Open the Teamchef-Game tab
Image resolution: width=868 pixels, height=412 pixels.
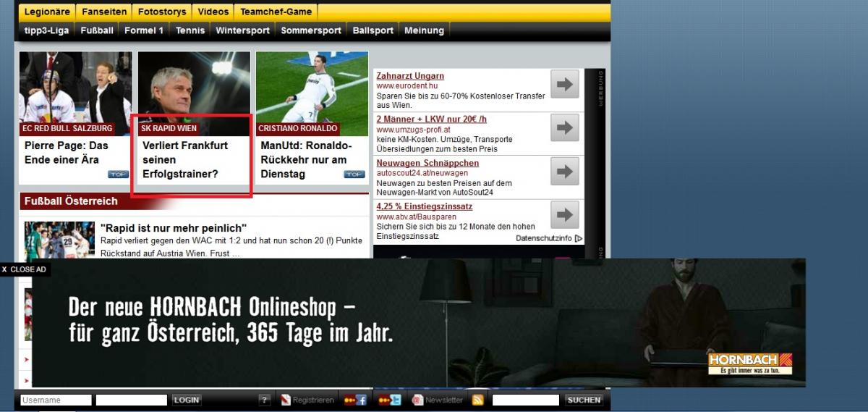[276, 12]
